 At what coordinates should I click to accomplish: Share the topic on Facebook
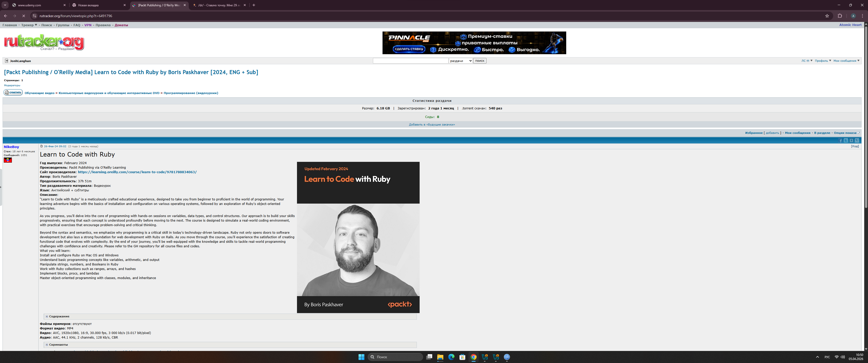840,140
